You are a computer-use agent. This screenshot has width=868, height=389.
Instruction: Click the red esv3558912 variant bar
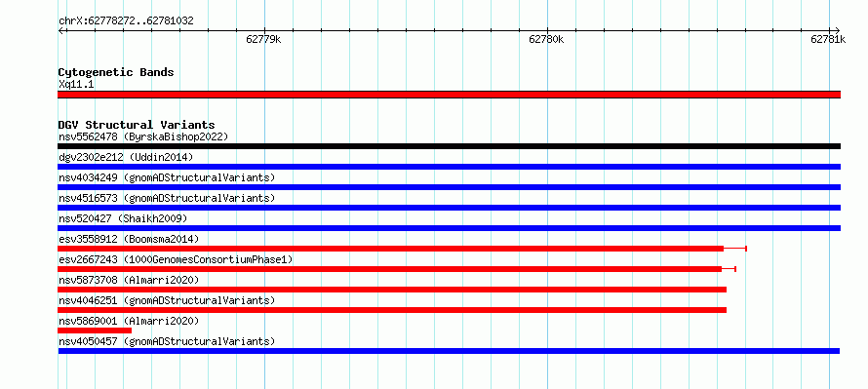tap(390, 249)
